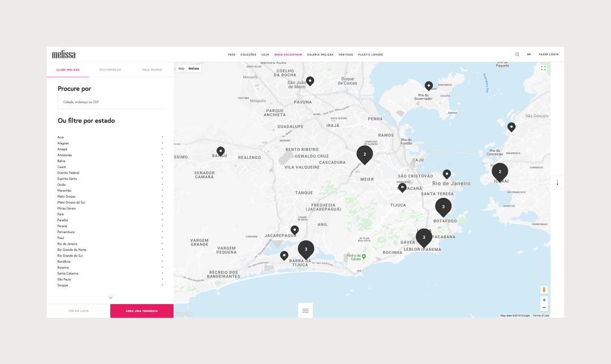This screenshot has height=364, width=611.
Task: Click the Ver em Lista button
Action: tap(78, 311)
